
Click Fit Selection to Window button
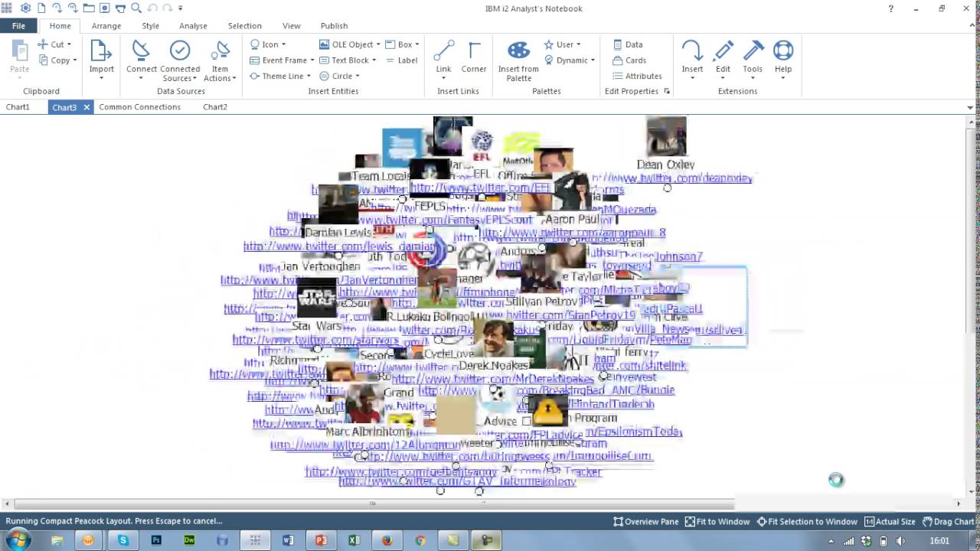click(x=807, y=521)
